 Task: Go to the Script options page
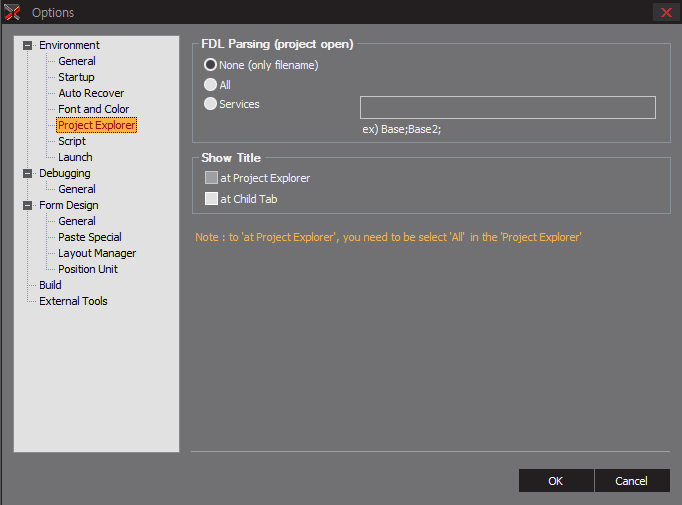coord(72,141)
